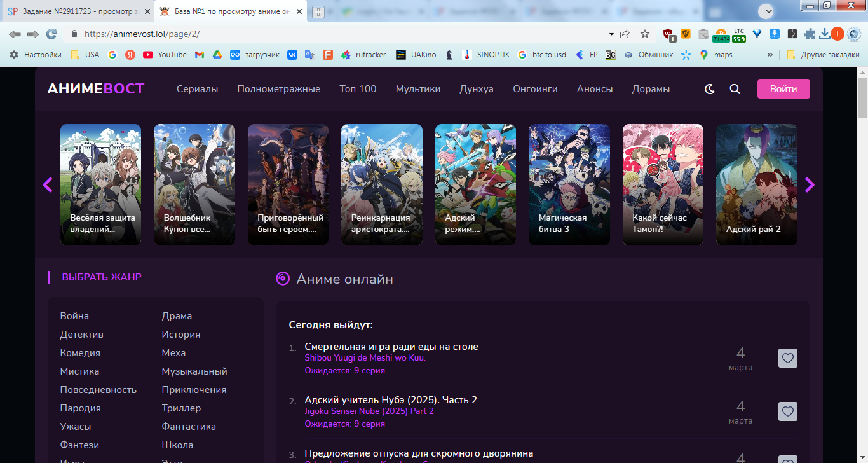The width and height of the screenshot is (868, 463).
Task: Open the Мультики menu item
Action: pyautogui.click(x=418, y=89)
